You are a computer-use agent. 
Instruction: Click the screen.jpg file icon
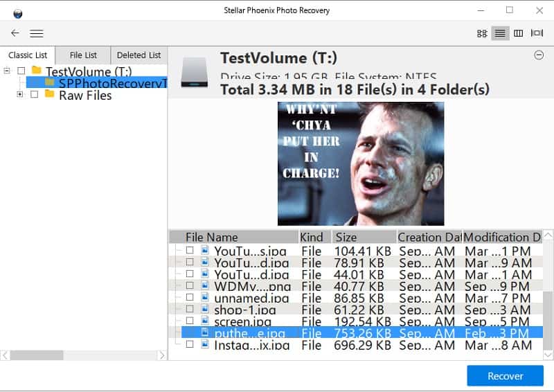(204, 320)
